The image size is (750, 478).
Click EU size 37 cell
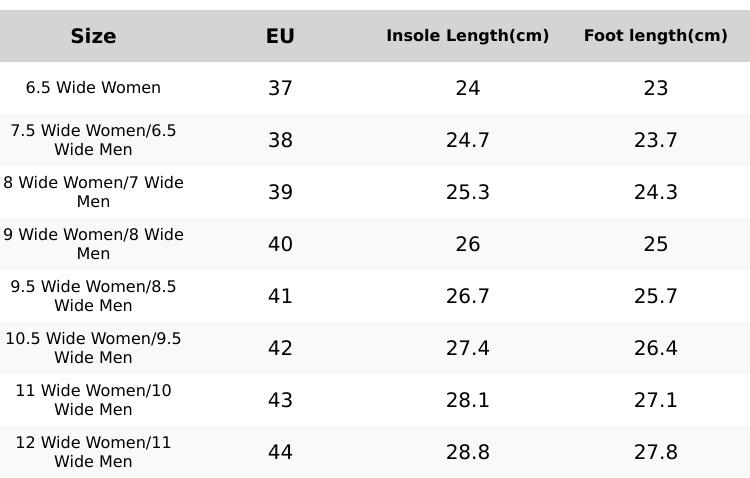280,88
